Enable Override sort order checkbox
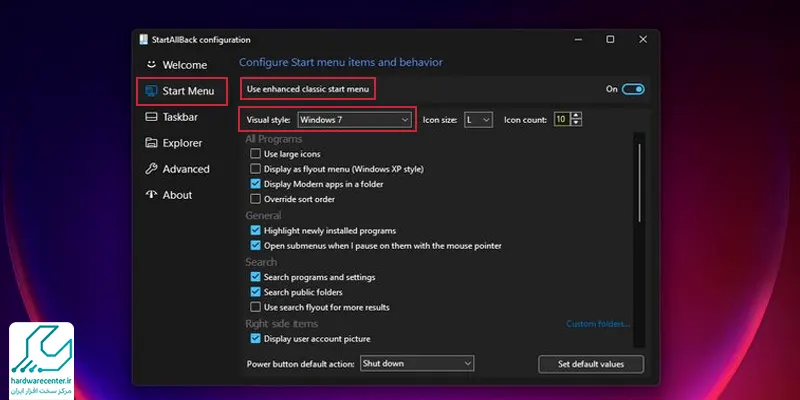Screen dimensions: 800x400 point(255,199)
